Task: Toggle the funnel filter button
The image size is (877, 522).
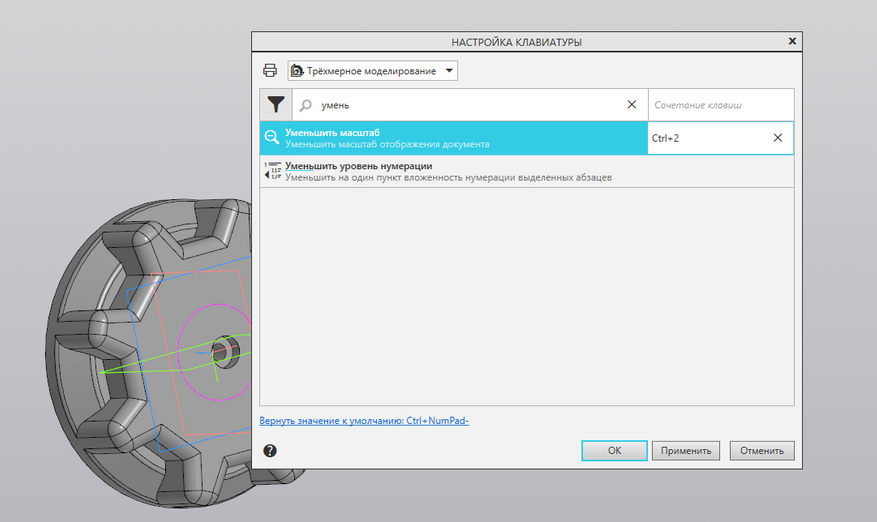Action: coord(276,105)
